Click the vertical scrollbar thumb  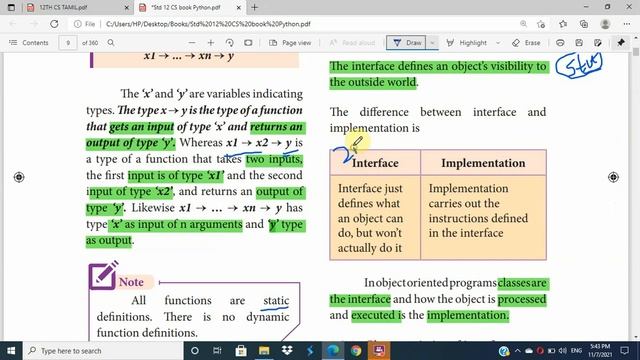[x=636, y=52]
